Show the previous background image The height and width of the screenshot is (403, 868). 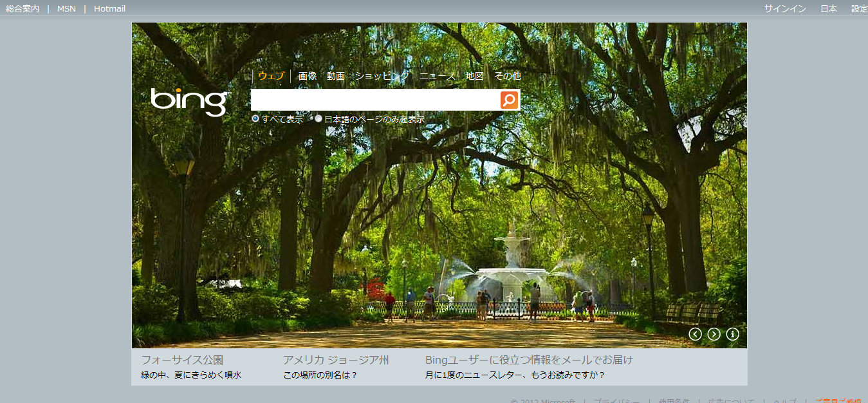point(695,334)
